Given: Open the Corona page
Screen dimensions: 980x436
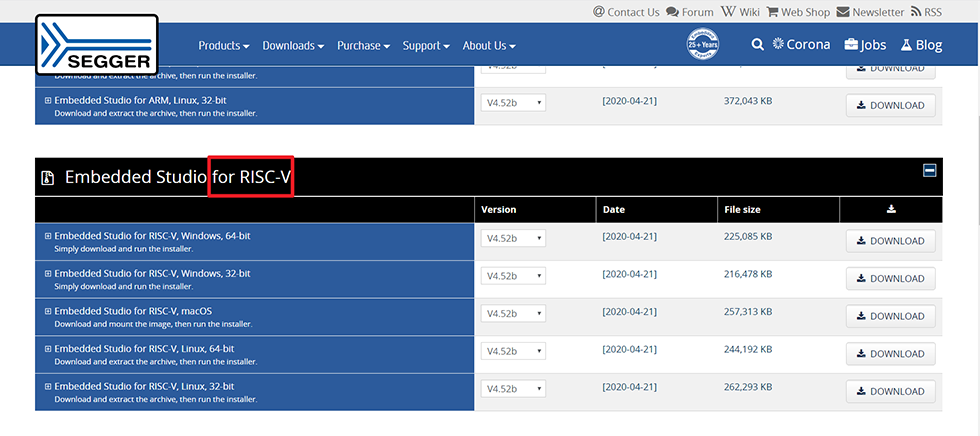Looking at the screenshot, I should [801, 44].
